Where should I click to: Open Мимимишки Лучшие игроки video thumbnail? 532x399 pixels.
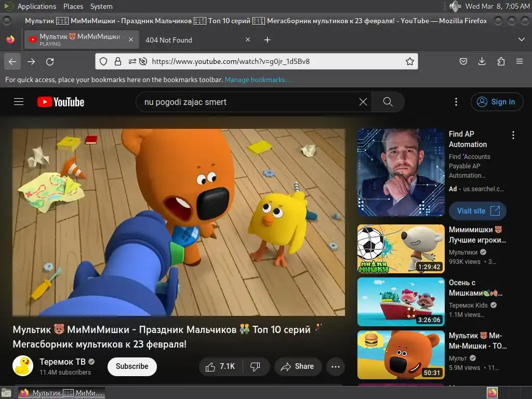click(x=401, y=249)
